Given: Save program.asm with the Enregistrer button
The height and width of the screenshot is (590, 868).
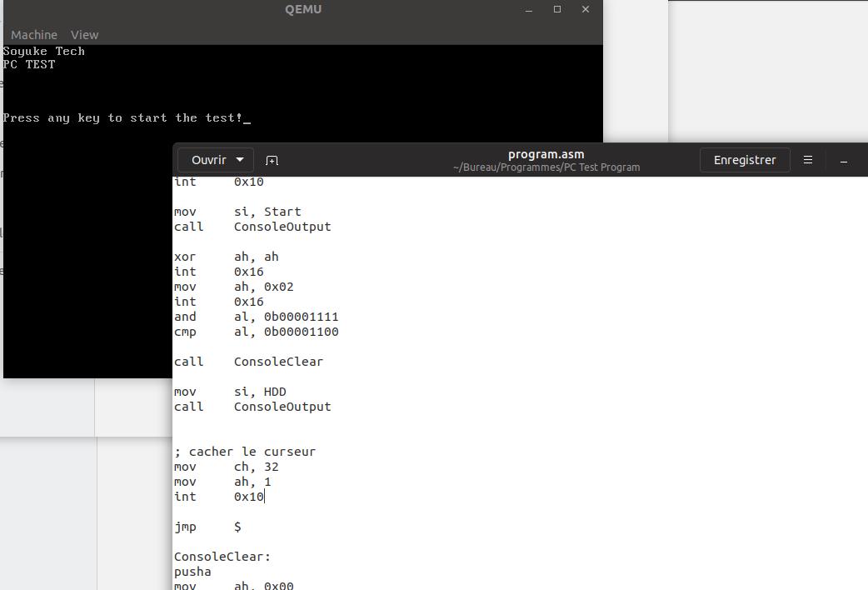Looking at the screenshot, I should point(744,160).
